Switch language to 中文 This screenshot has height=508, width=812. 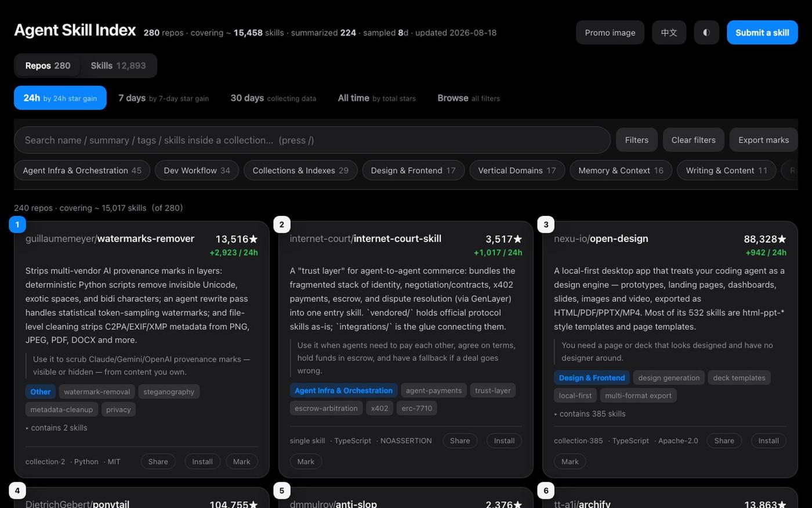pos(669,33)
